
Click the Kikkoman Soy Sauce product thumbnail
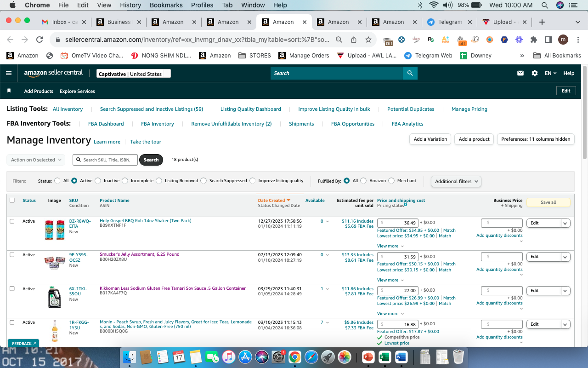[x=54, y=297]
